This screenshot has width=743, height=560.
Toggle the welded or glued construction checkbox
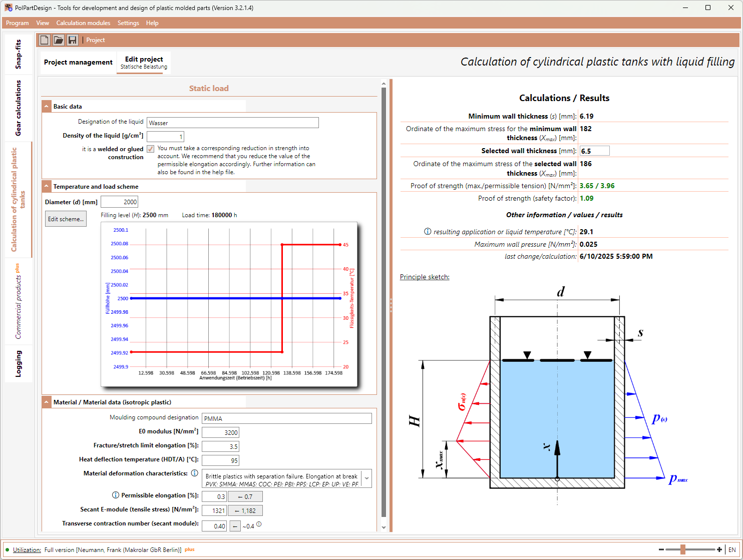click(150, 149)
